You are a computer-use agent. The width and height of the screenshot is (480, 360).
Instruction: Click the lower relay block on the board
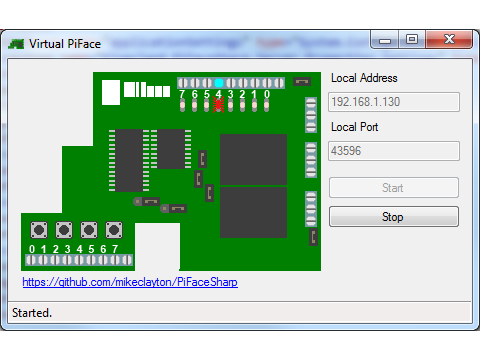(253, 212)
